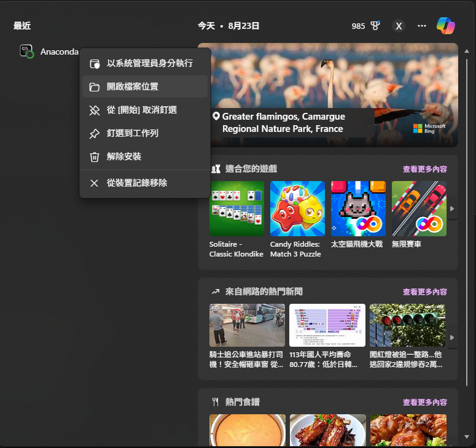
Task: Expand news carousel with right arrow
Action: pyautogui.click(x=452, y=338)
